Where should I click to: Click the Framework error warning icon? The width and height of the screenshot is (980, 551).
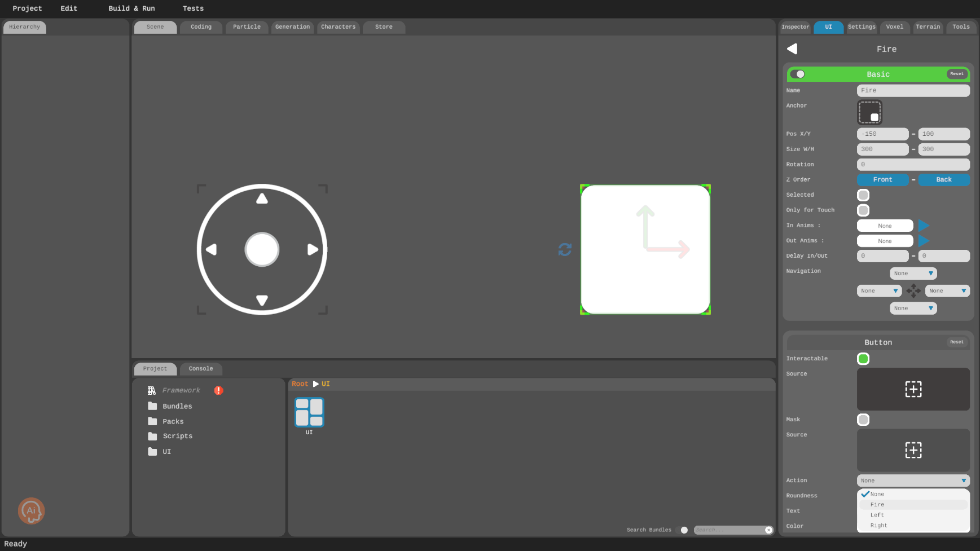218,390
